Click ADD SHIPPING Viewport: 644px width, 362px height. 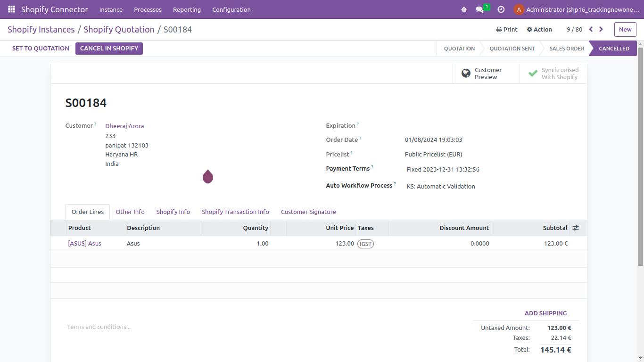(x=545, y=313)
